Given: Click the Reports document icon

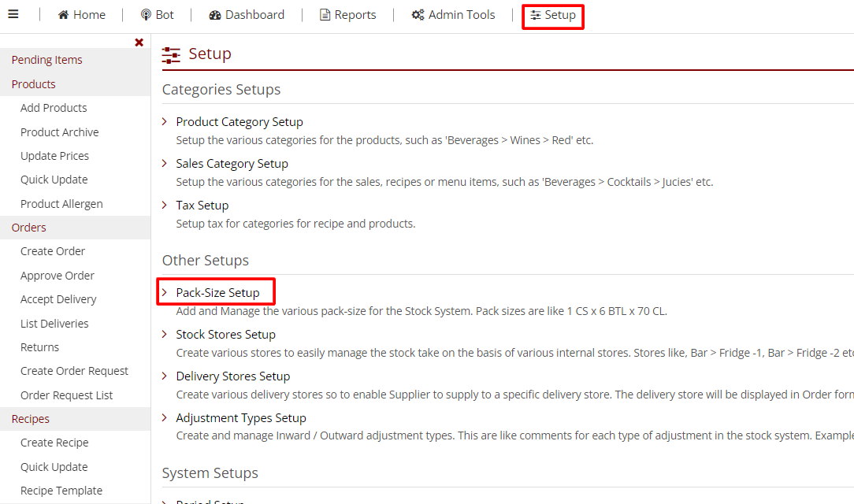Looking at the screenshot, I should [x=325, y=15].
